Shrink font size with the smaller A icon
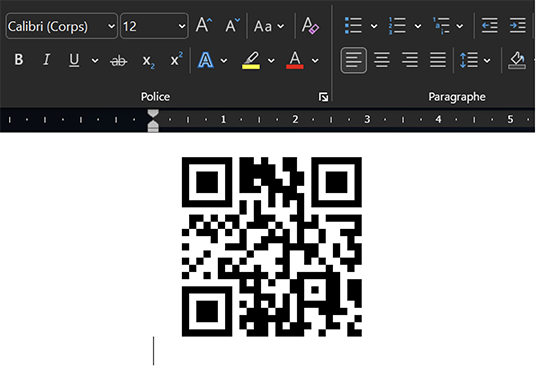537x384 pixels. click(x=232, y=26)
